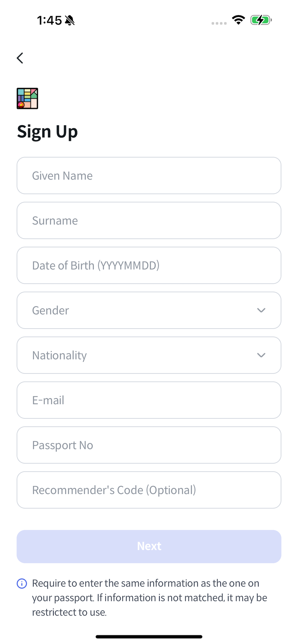298x644 pixels.
Task: Open the Nationality selection field
Action: (149, 355)
